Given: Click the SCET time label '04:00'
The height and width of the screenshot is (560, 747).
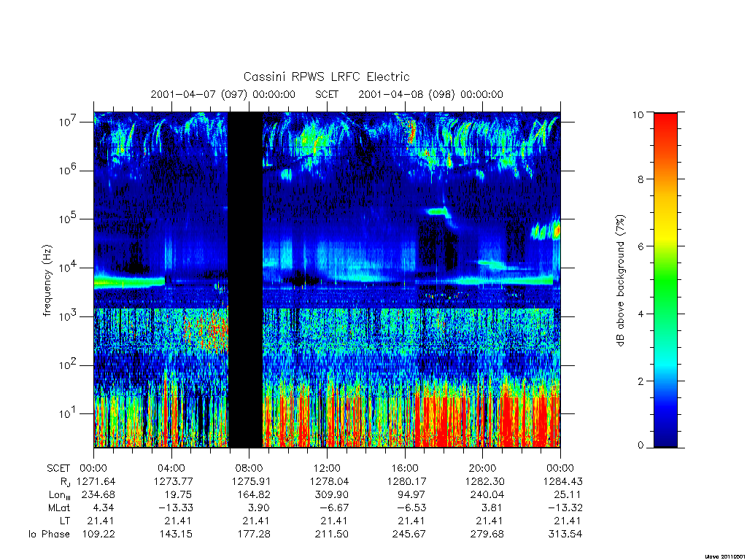Looking at the screenshot, I should point(171,468).
